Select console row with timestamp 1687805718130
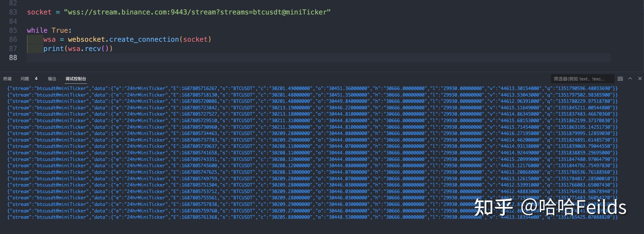The height and width of the screenshot is (234, 644). (x=312, y=95)
